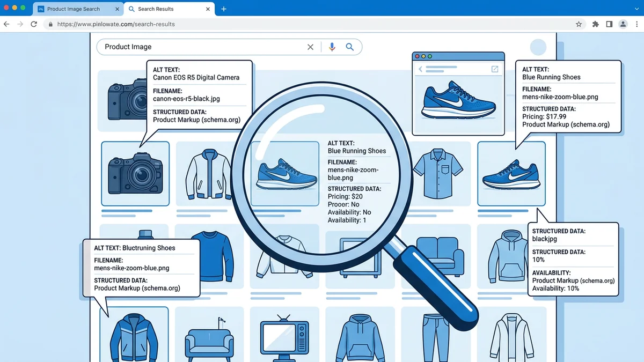Open the extensions puzzle icon

coord(596,24)
